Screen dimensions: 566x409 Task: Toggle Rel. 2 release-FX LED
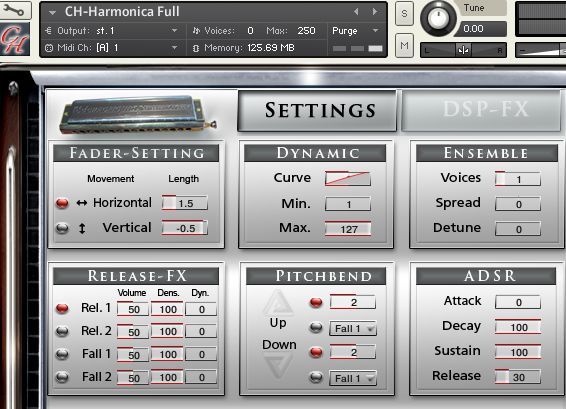[62, 331]
